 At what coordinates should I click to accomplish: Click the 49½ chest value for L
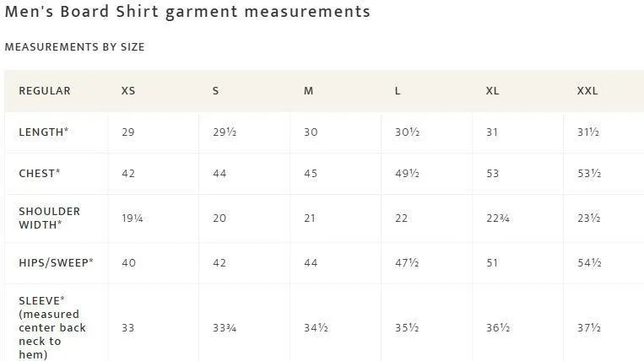point(407,173)
